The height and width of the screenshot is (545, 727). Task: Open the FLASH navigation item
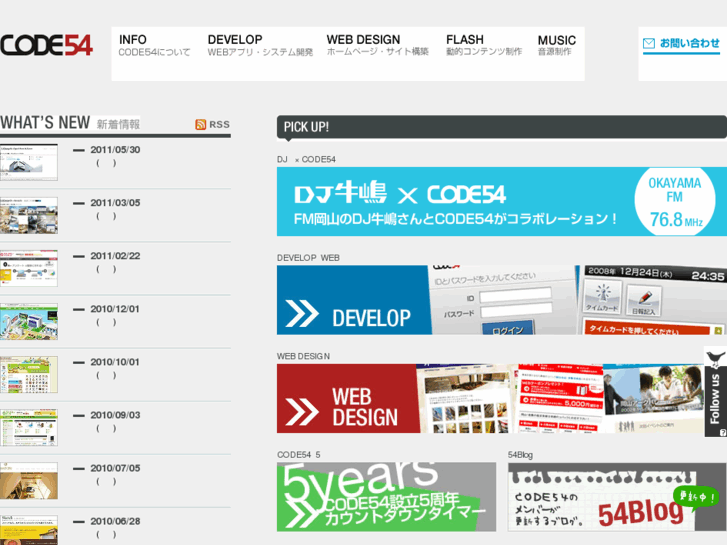pos(484,45)
